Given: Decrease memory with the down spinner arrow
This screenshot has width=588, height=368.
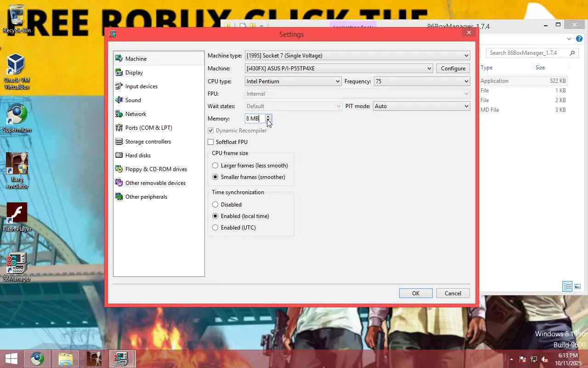Looking at the screenshot, I should click(268, 121).
